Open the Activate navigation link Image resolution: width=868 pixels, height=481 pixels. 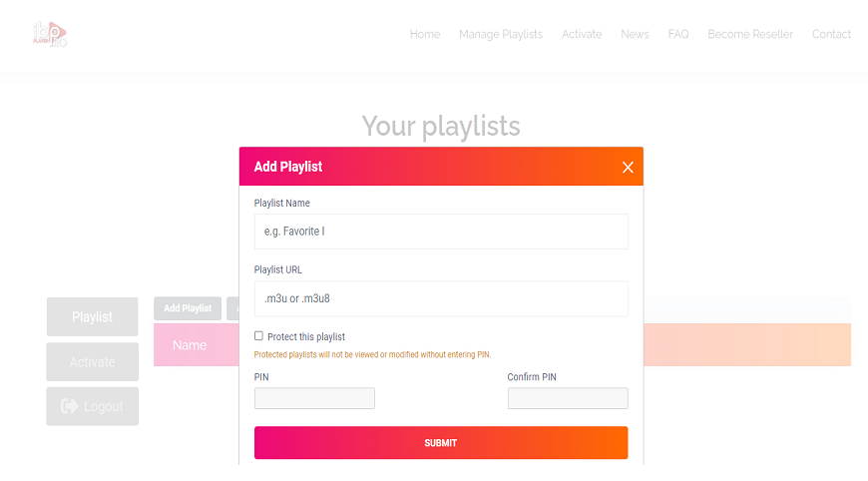click(582, 34)
